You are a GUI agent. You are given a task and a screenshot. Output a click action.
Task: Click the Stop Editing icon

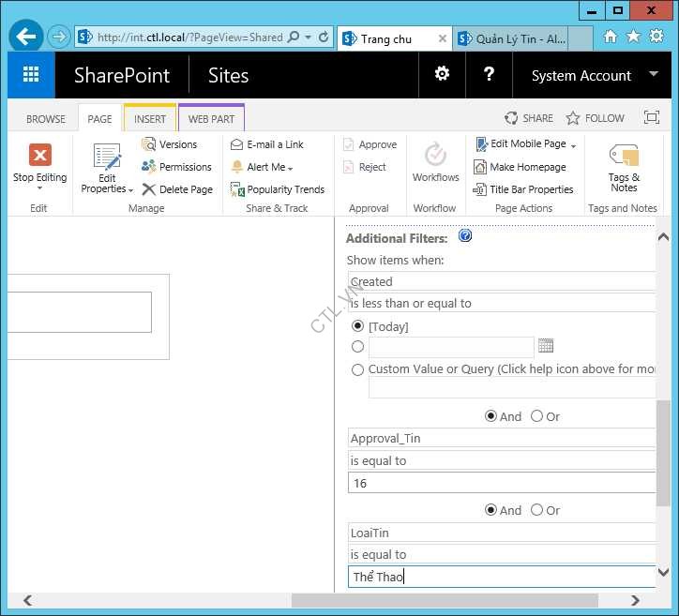(39, 155)
